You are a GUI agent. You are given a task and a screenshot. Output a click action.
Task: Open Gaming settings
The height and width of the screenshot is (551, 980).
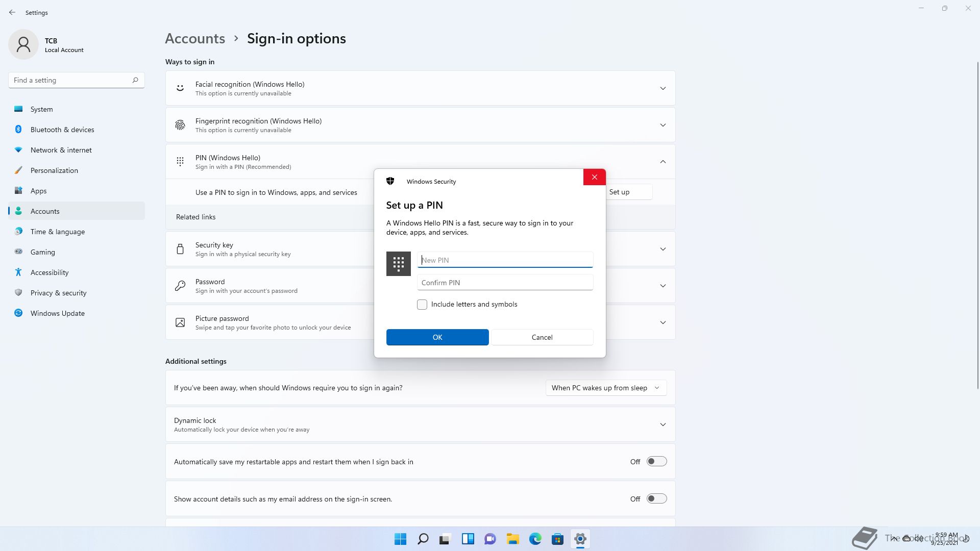click(77, 252)
